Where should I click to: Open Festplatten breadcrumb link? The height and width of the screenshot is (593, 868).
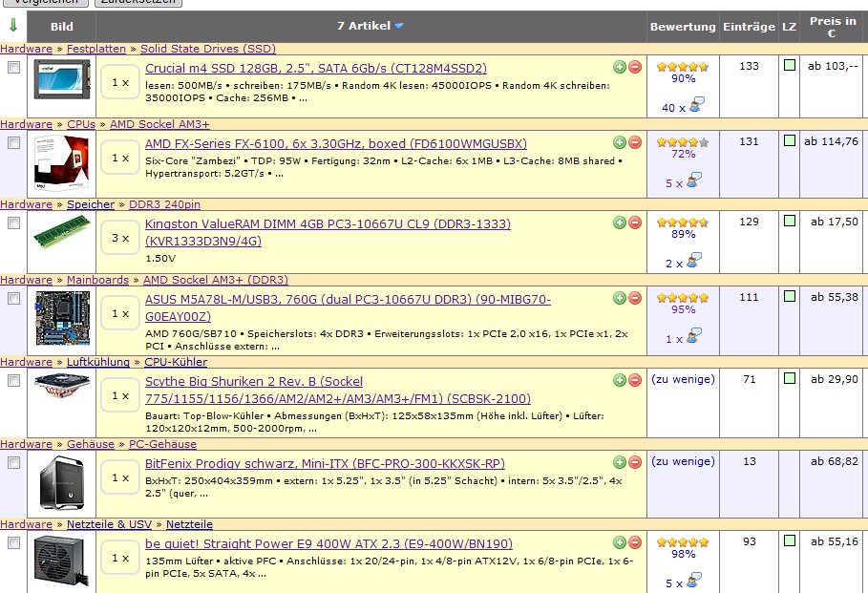96,49
